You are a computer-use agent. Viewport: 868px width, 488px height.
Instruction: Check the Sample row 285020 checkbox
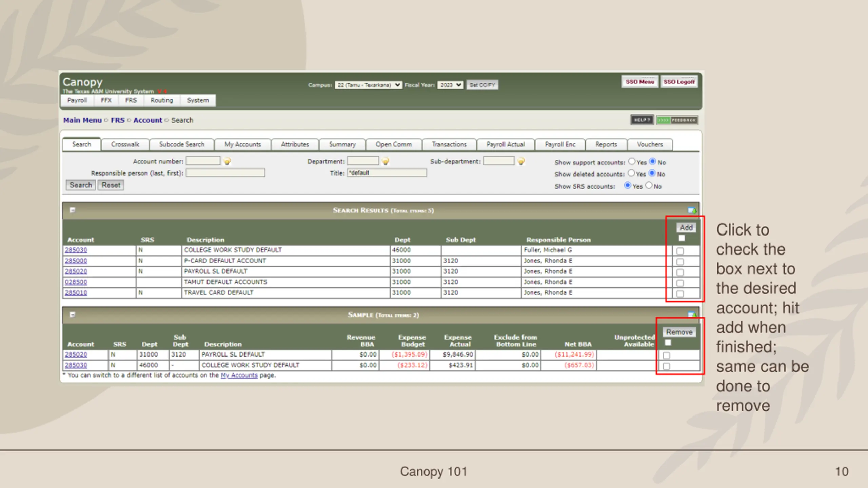coord(666,355)
